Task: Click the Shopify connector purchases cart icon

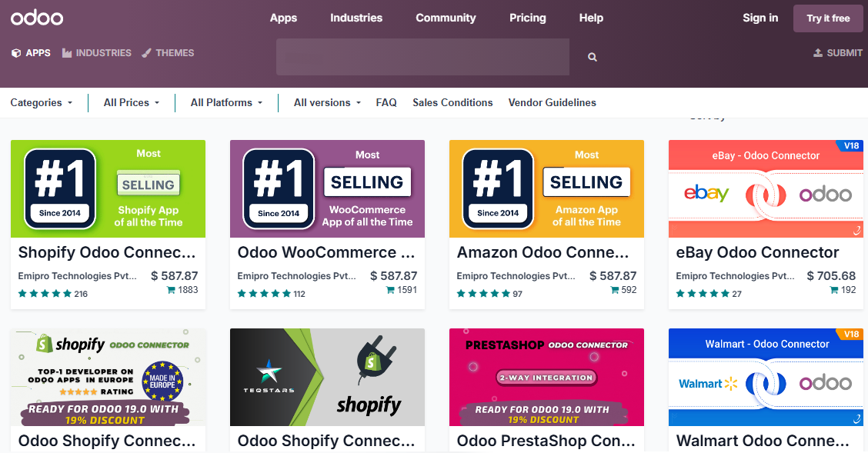Action: [171, 290]
